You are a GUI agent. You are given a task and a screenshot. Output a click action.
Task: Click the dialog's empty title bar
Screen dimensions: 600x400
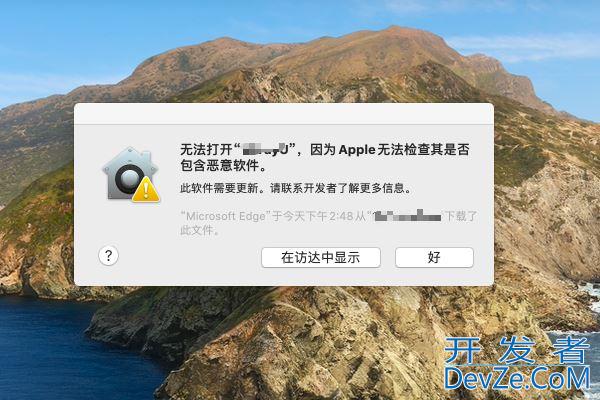284,114
